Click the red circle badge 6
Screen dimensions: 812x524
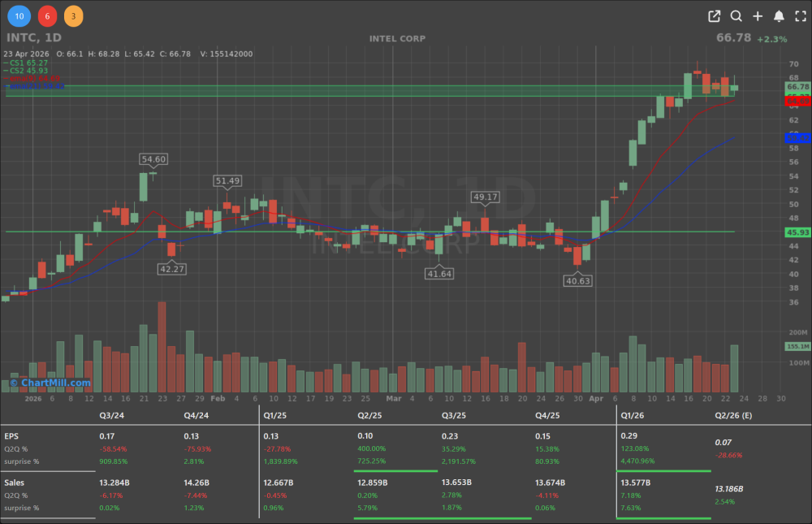47,16
